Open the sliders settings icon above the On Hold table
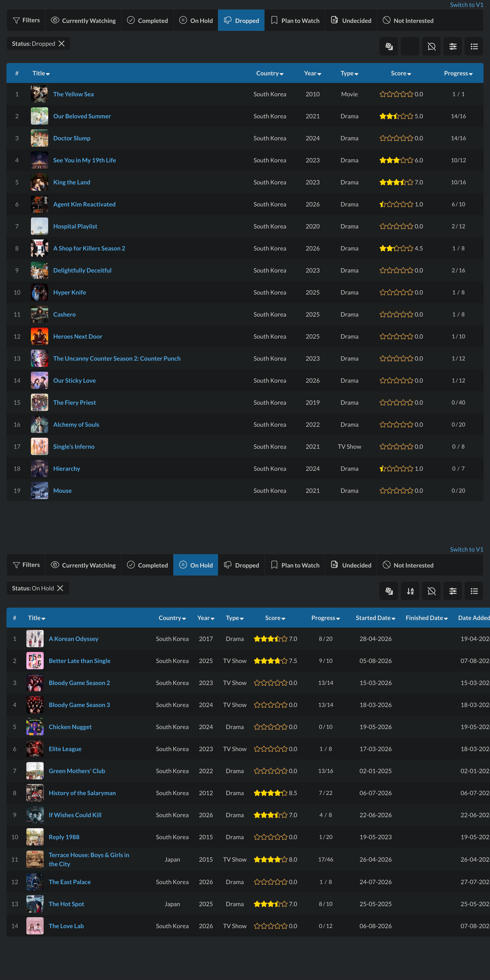Screen dimensions: 490x980 click(453, 591)
